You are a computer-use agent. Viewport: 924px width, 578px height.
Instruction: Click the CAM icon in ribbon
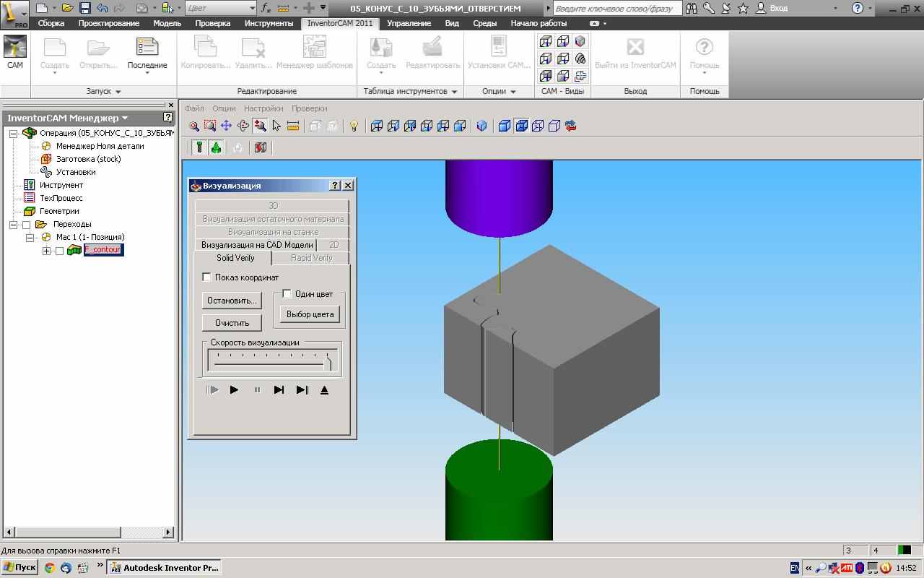pos(15,52)
